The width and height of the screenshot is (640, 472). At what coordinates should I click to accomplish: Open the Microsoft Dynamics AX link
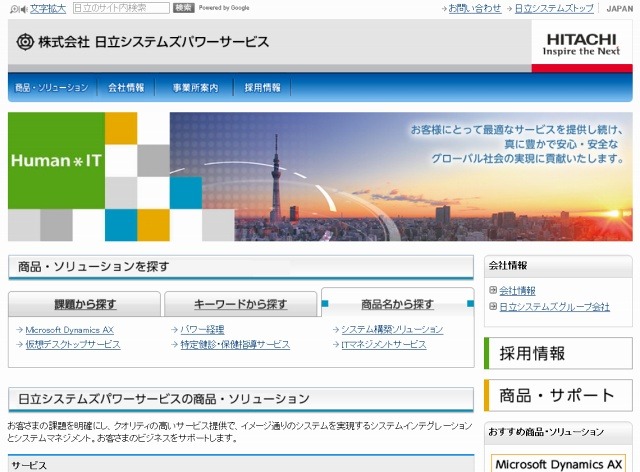tap(69, 330)
